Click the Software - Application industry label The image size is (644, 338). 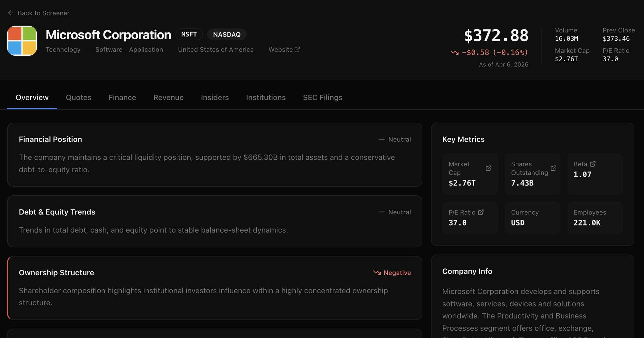pos(129,49)
